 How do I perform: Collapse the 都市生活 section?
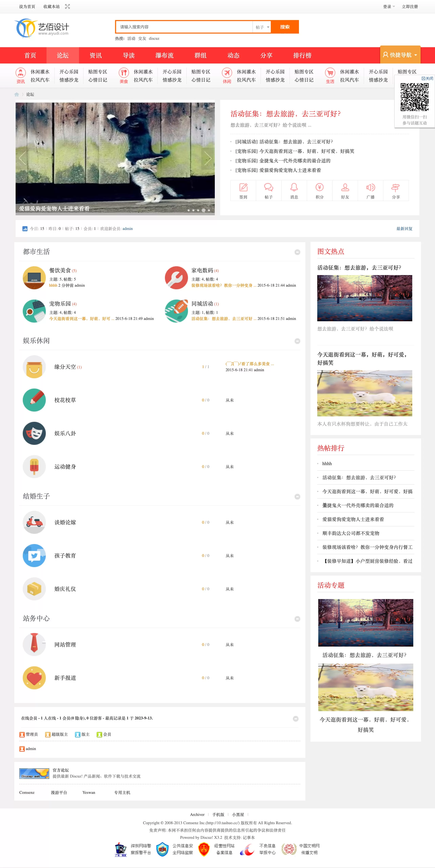click(297, 252)
